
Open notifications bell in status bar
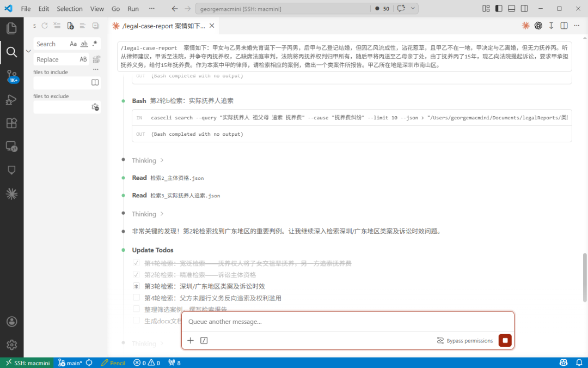[579, 363]
